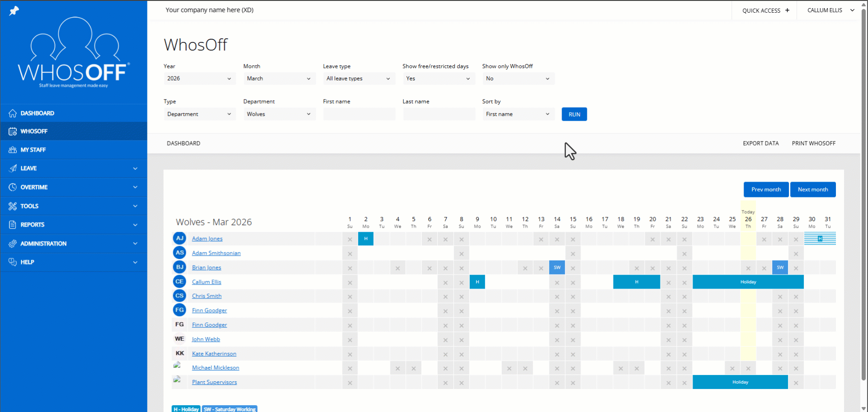Open the Month dropdown showing March
This screenshot has width=868, height=412.
tap(279, 79)
